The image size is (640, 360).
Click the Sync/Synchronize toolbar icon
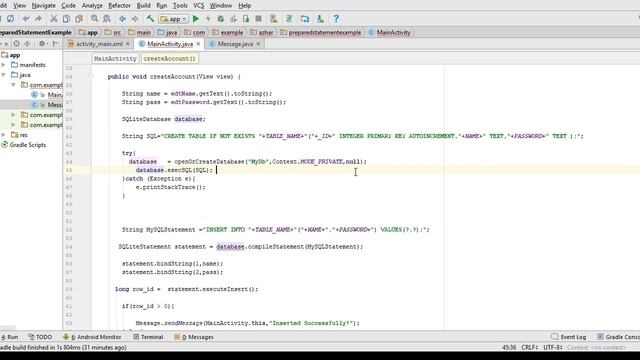pos(11,19)
